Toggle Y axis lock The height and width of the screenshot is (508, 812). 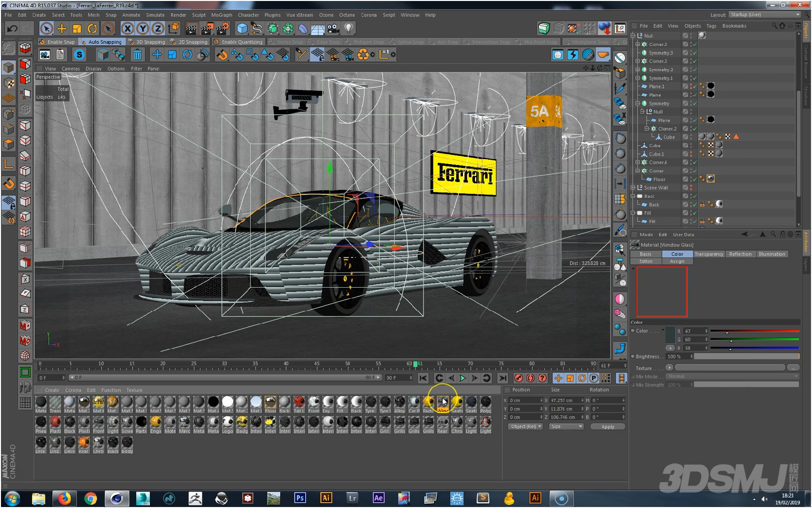pyautogui.click(x=143, y=29)
